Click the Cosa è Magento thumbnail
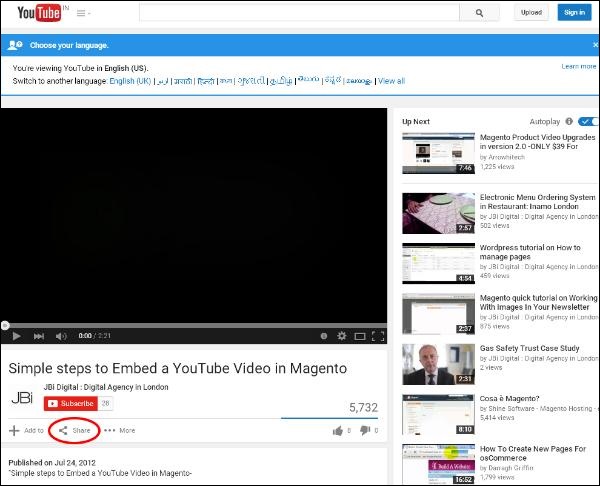Image resolution: width=600 pixels, height=486 pixels. pyautogui.click(x=438, y=414)
